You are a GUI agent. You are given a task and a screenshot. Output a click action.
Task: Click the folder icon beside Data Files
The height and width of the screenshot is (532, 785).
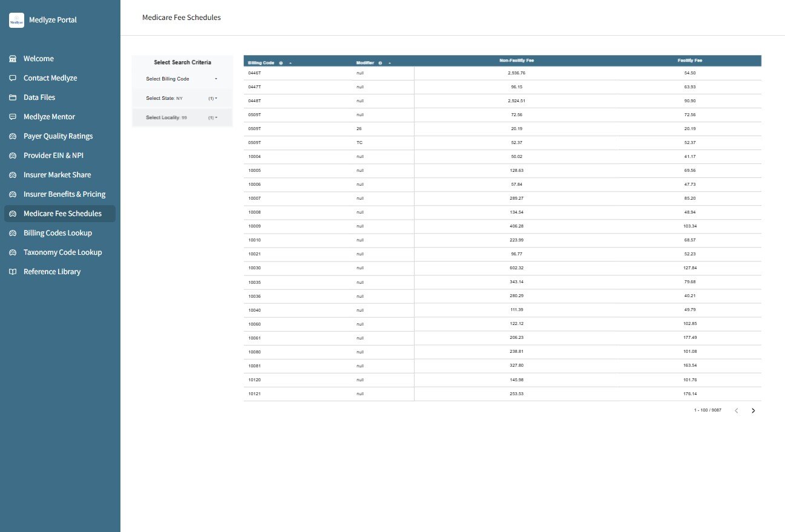12,97
